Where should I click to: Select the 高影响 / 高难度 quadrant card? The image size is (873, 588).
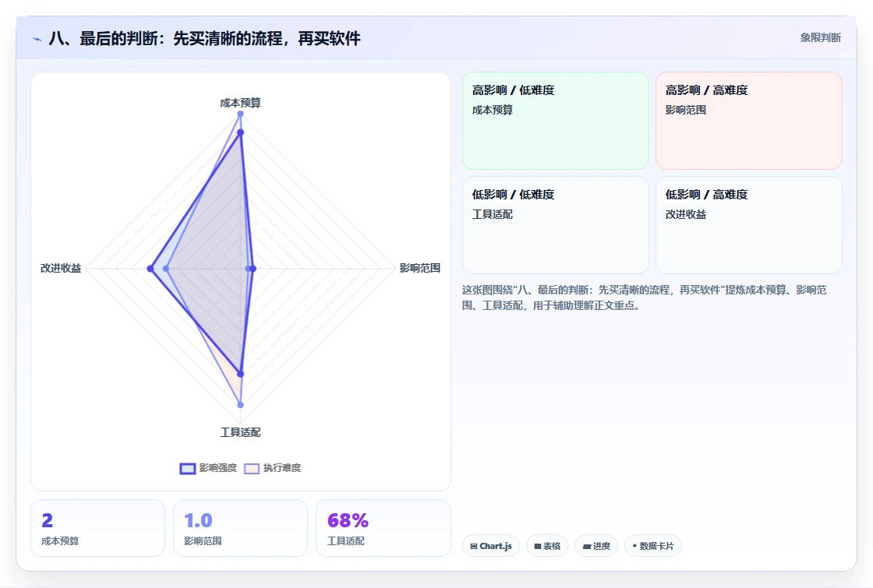[749, 120]
